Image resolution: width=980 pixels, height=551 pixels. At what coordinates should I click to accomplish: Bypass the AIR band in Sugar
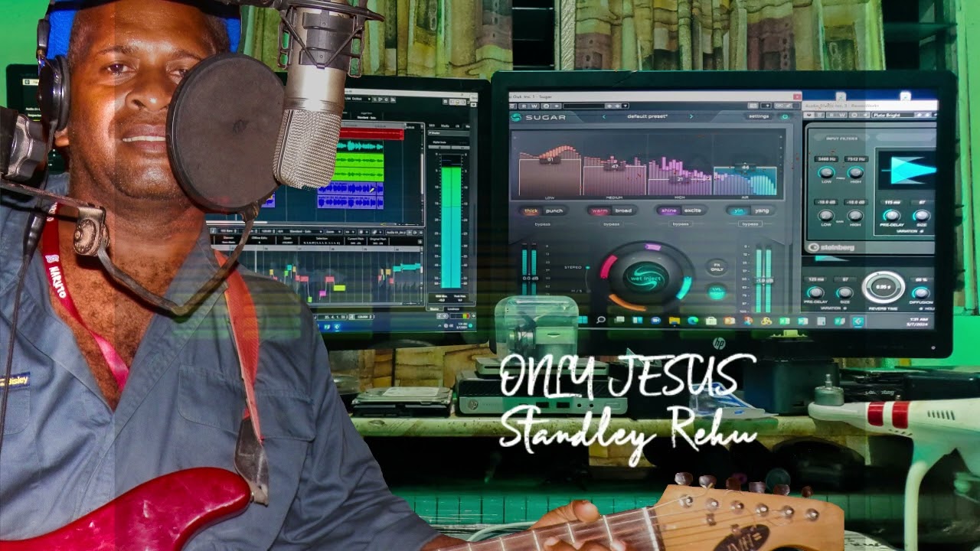(x=750, y=224)
